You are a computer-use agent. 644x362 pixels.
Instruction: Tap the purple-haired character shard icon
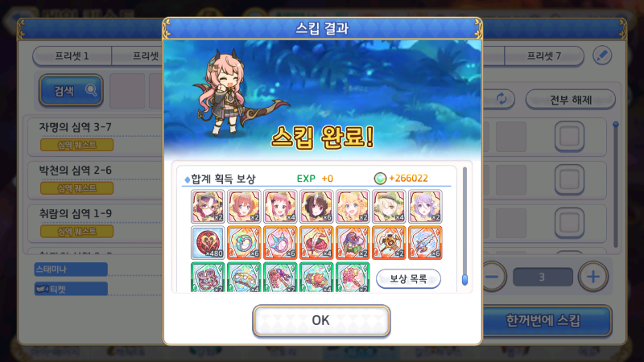coord(425,206)
